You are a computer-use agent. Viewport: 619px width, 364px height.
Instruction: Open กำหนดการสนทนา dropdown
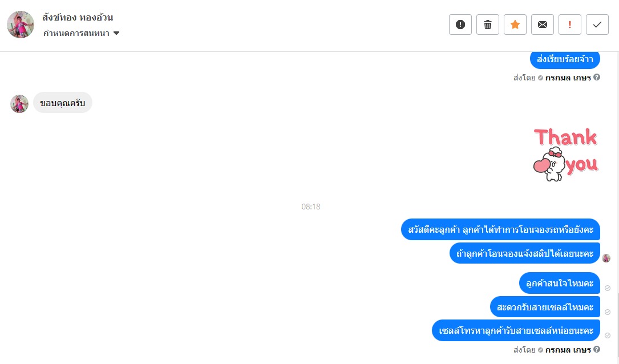click(82, 33)
